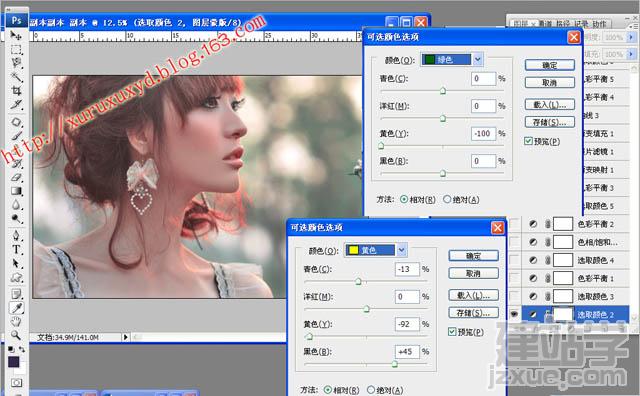The height and width of the screenshot is (396, 640).
Task: Select the Notes tool
Action: tap(16, 294)
